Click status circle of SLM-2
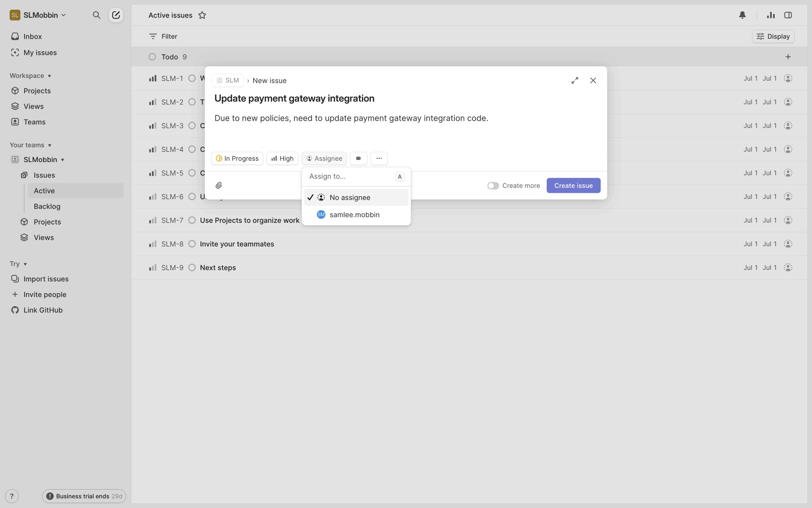 click(192, 102)
